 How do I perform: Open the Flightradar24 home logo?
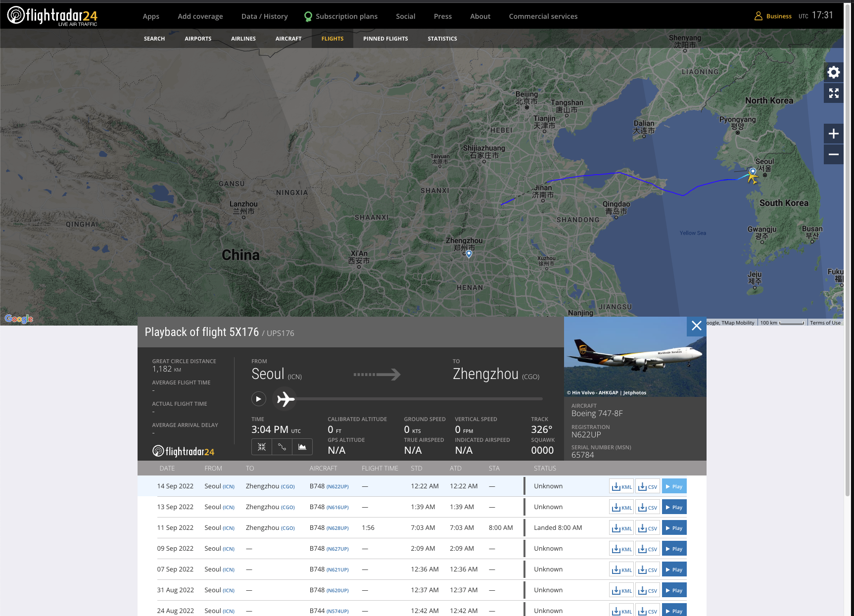click(x=52, y=16)
